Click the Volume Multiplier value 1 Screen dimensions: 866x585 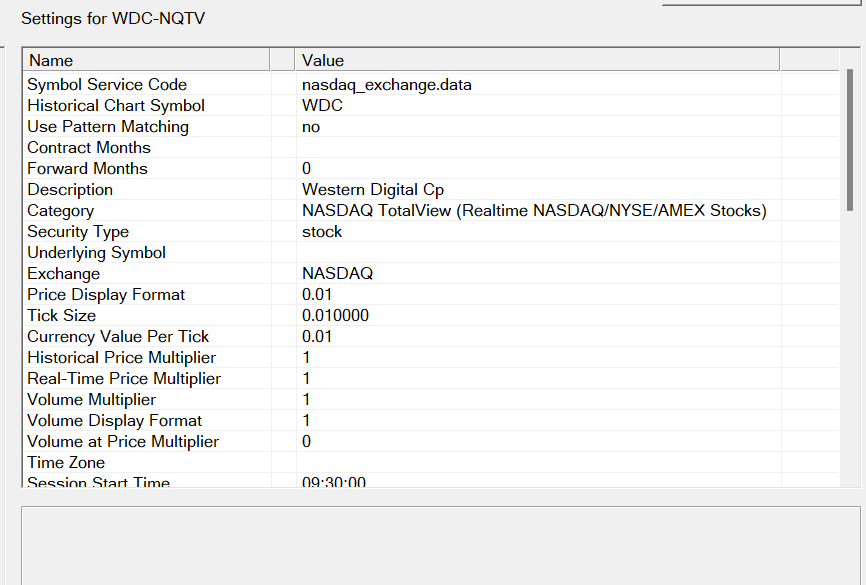(x=307, y=399)
